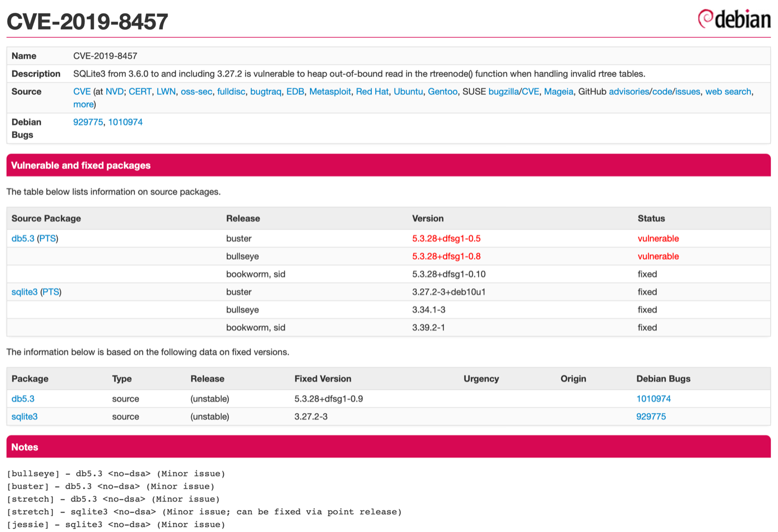Screen dimensions: 778x532
Task: Open GitHub code link
Action: [x=662, y=92]
